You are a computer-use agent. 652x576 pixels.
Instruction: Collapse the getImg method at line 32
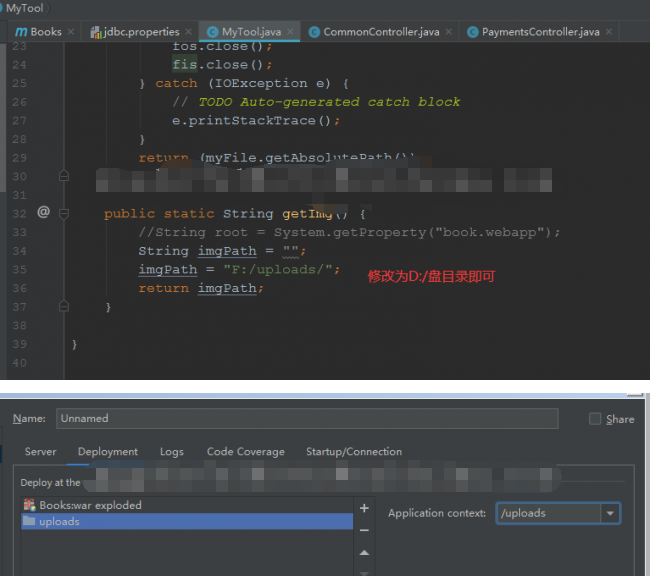(x=64, y=214)
